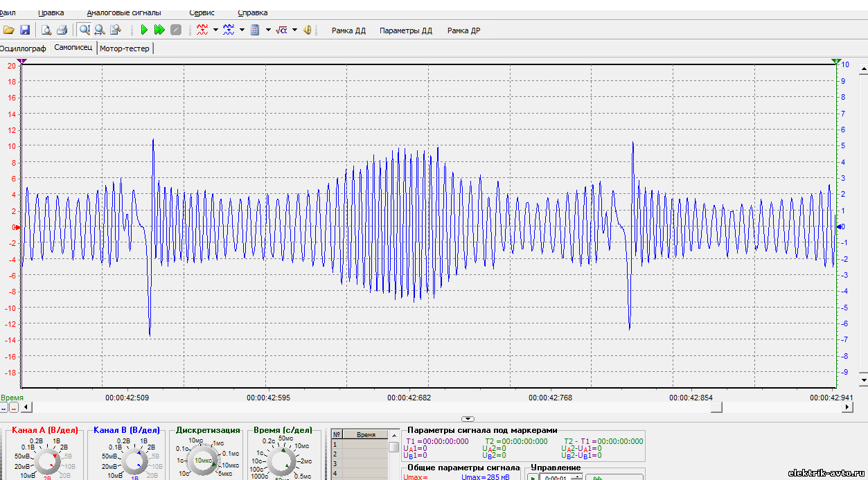The height and width of the screenshot is (480, 868).
Task: Click the Канал A voltage knob
Action: 48,461
